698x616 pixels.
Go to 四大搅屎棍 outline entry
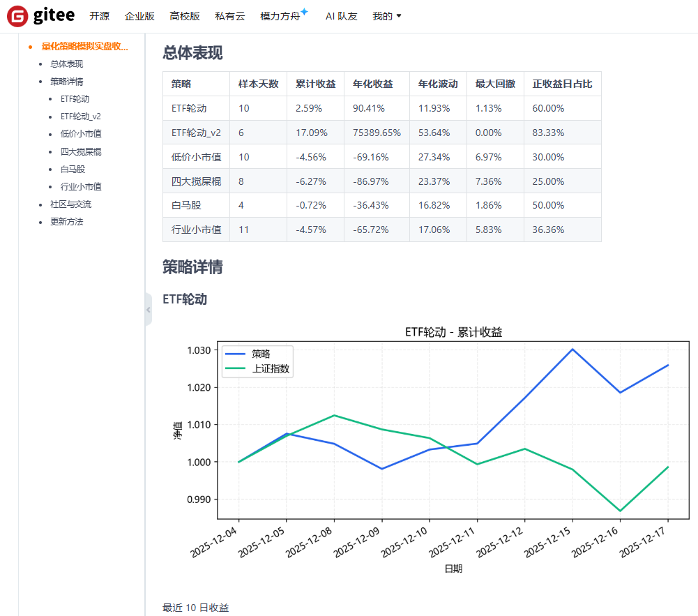pyautogui.click(x=81, y=151)
